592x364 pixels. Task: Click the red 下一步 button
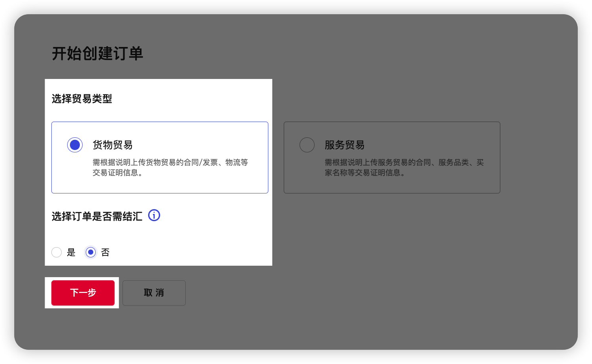pyautogui.click(x=83, y=293)
